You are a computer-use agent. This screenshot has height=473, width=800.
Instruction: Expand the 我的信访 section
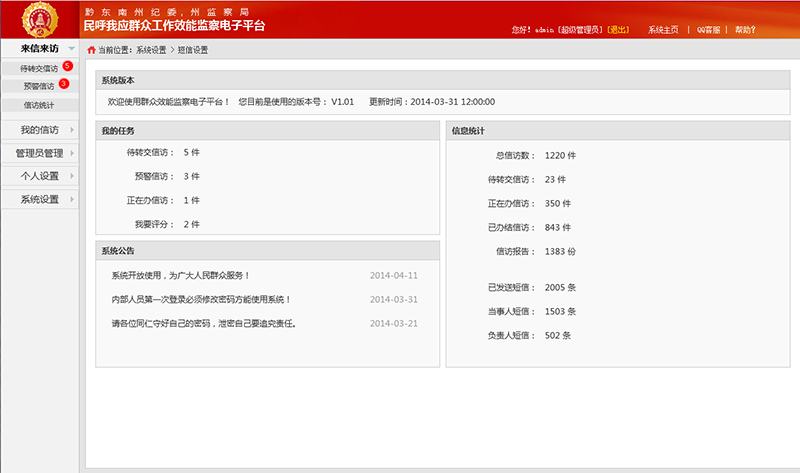tap(72, 130)
